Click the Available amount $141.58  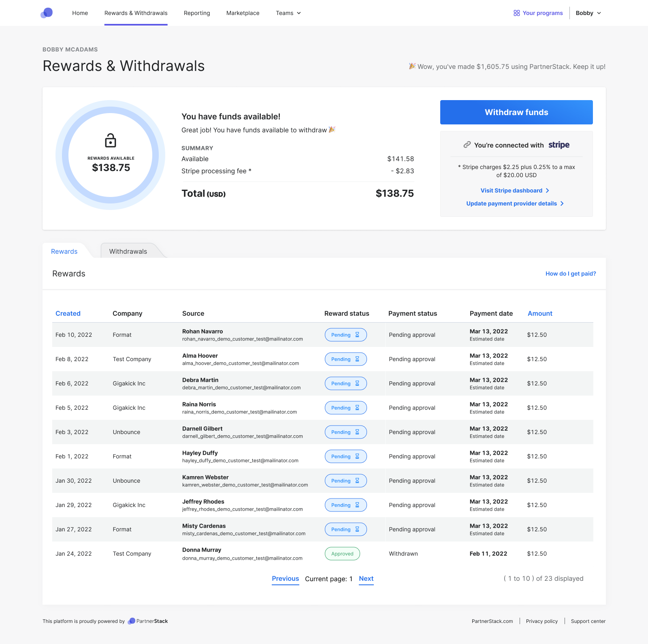[x=401, y=159]
